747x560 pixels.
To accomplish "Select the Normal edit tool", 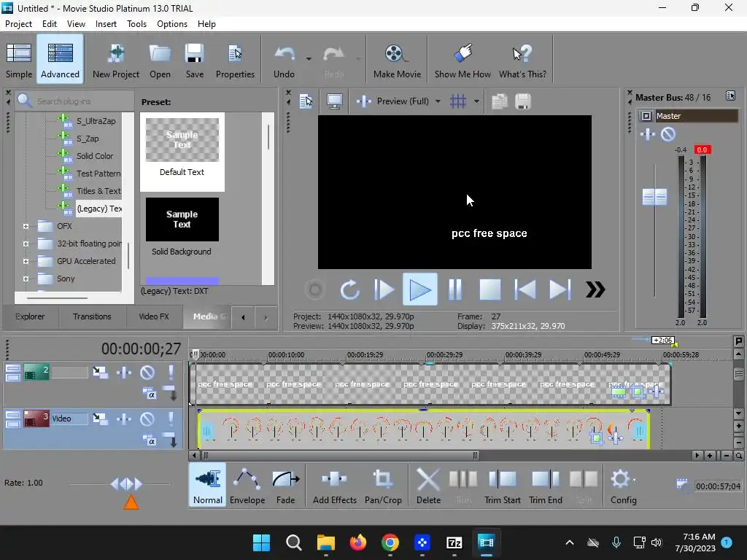I will coord(208,485).
